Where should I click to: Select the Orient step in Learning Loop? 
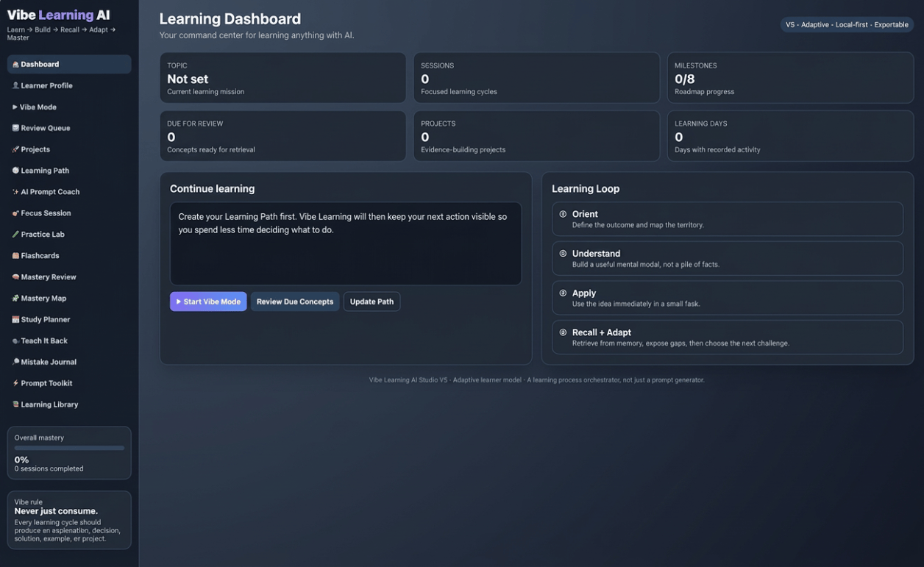coord(728,219)
